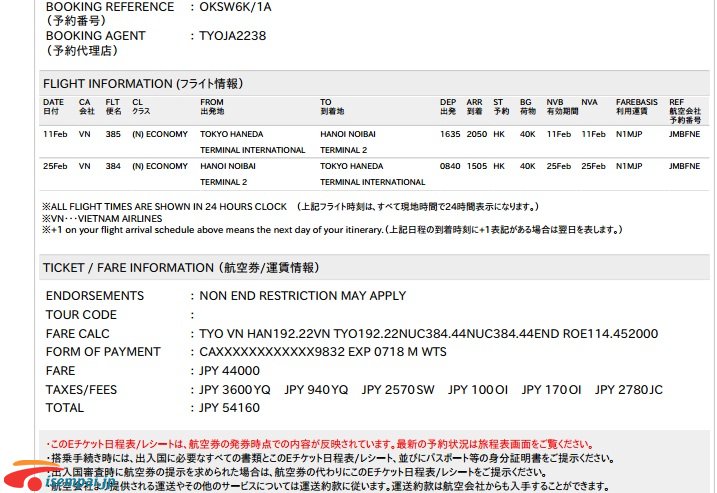
Task: Click HANOI NOIBAI in the TO column
Action: (x=348, y=134)
